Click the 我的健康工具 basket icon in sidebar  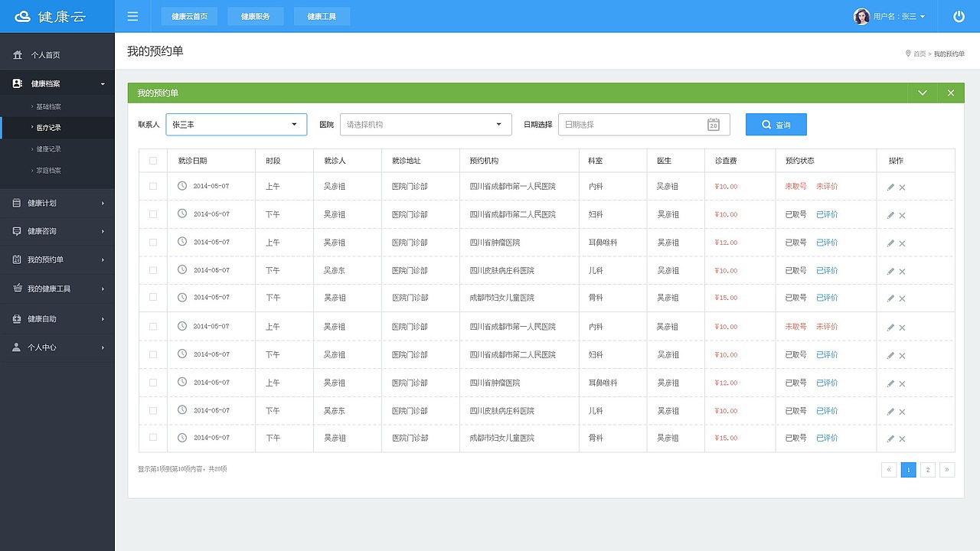tap(17, 289)
